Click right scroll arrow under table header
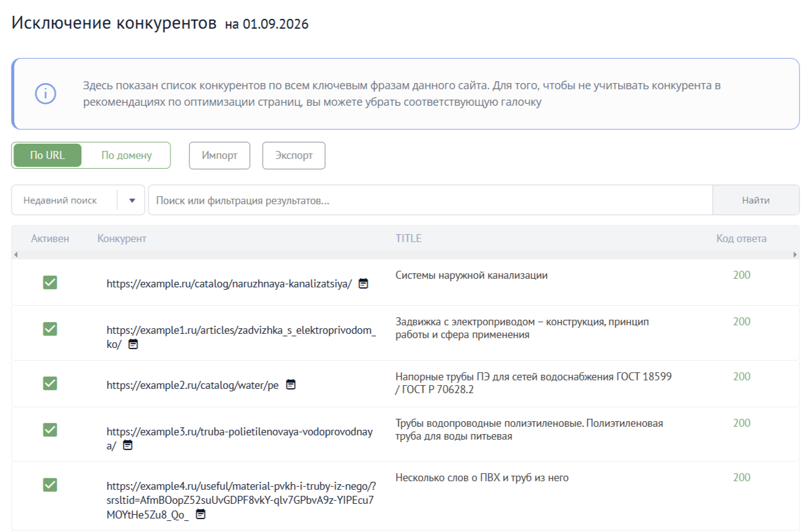 (x=795, y=254)
